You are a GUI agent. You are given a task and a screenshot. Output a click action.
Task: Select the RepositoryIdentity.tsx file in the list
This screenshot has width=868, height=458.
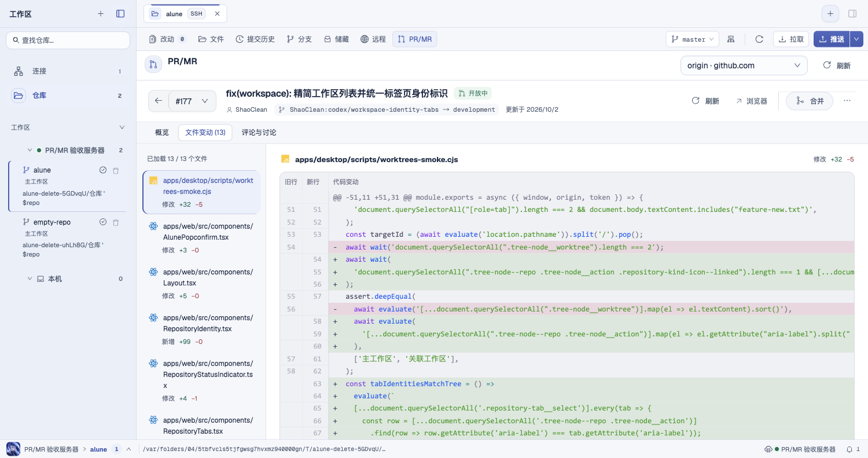(201, 329)
